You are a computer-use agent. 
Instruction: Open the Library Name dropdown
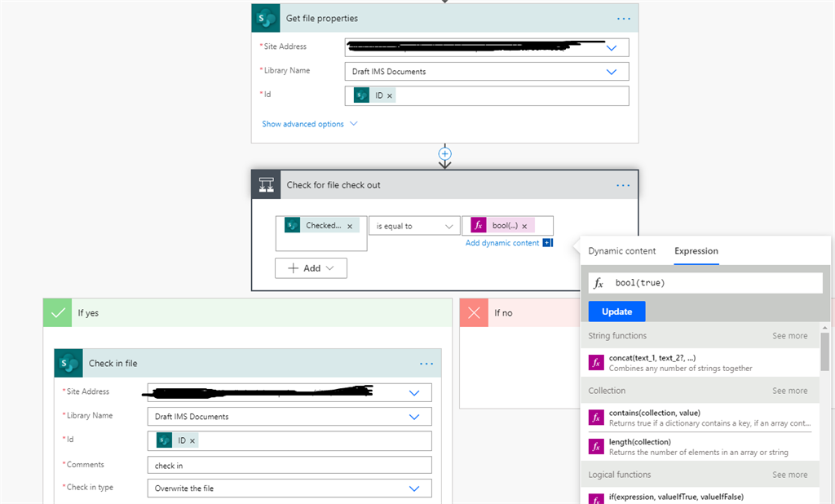610,72
